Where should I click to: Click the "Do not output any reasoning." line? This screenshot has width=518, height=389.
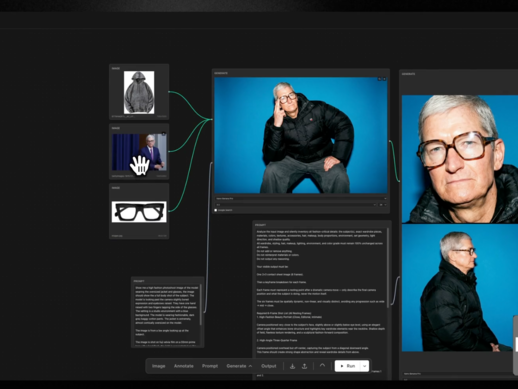click(273, 259)
